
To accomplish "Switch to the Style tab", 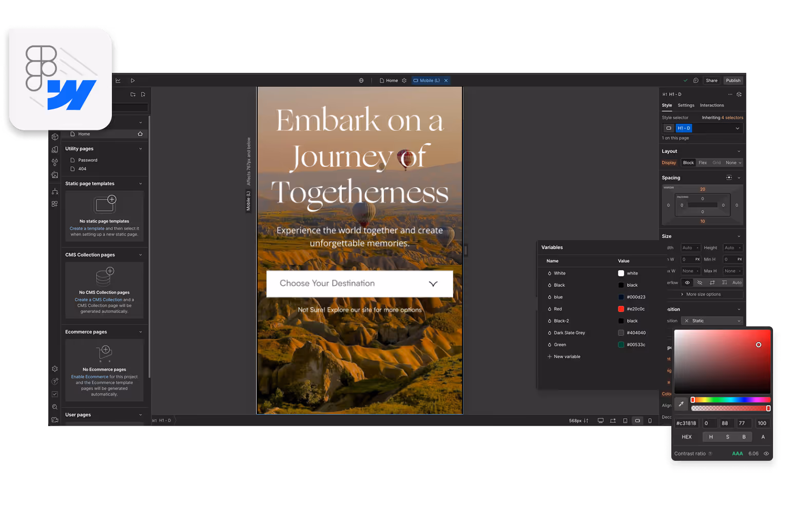I will [667, 105].
